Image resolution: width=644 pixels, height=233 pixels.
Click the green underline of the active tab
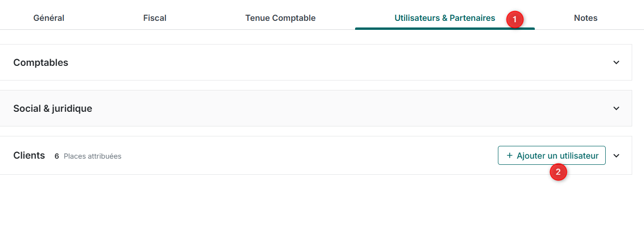coord(445,28)
